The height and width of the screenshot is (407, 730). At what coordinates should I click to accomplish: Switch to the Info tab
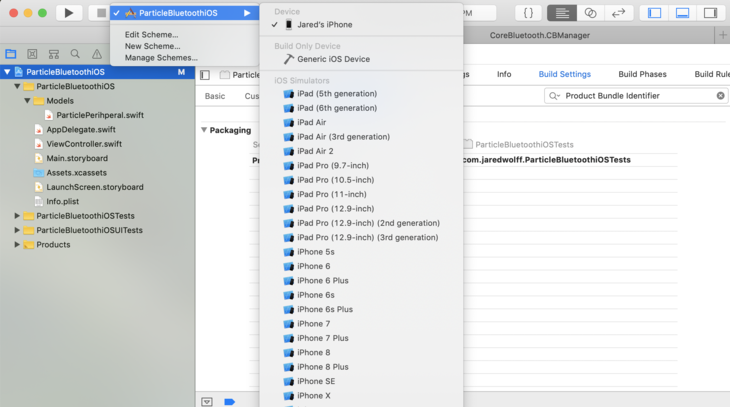tap(504, 74)
